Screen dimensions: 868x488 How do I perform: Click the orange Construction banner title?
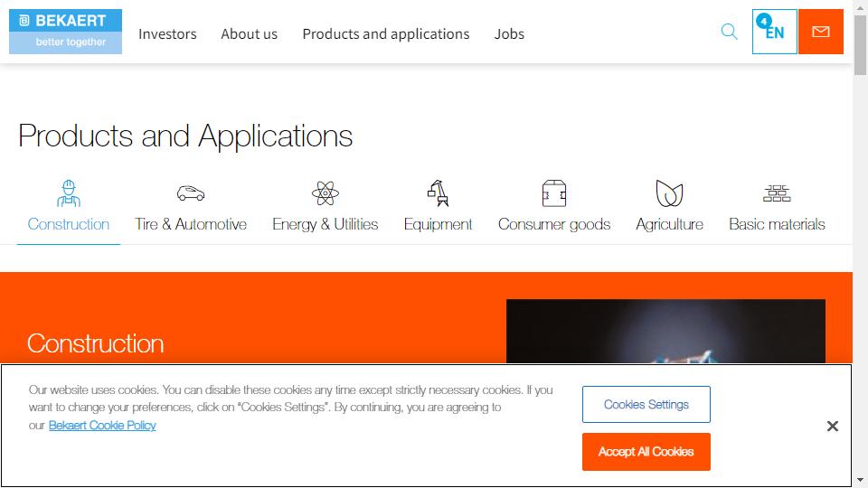[x=95, y=343]
